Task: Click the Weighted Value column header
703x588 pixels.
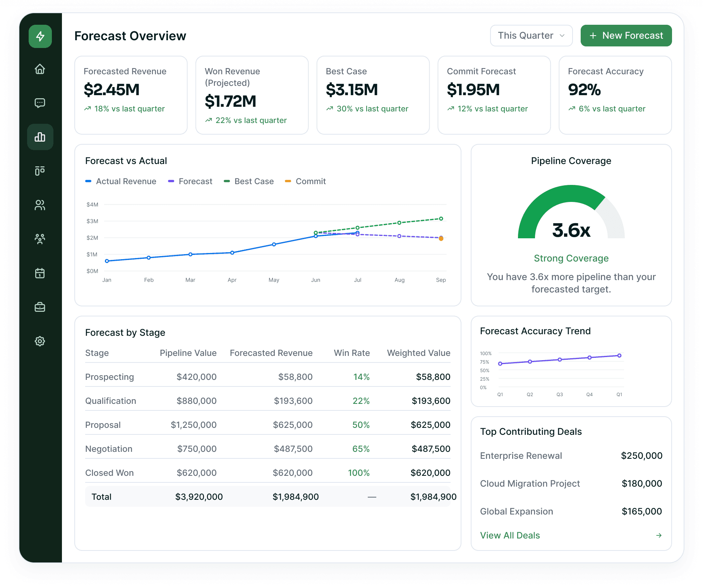Action: pos(419,353)
